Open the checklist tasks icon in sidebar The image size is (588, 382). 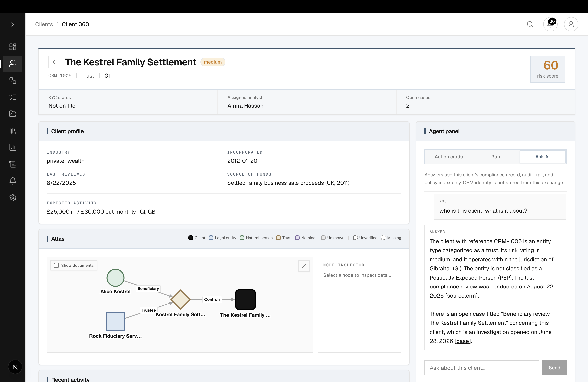click(x=13, y=97)
